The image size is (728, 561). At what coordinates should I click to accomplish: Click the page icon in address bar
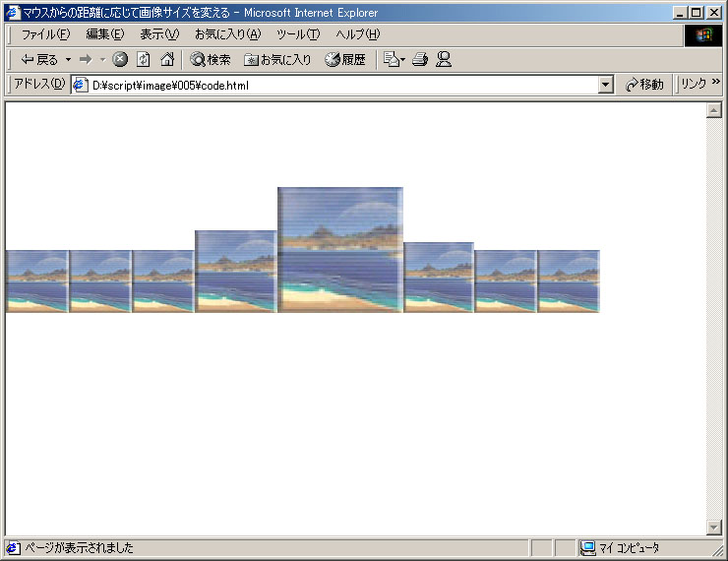coord(81,85)
